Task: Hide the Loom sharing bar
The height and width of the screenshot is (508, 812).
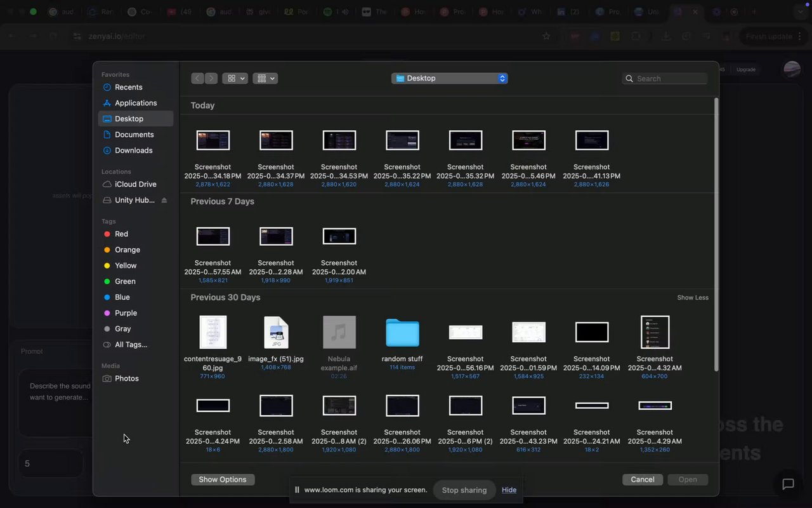Action: point(509,490)
